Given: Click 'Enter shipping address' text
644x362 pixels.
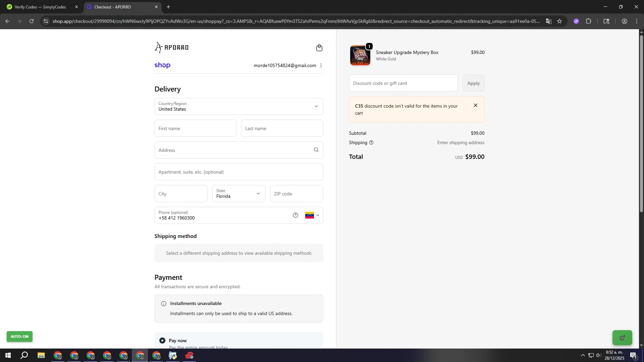Looking at the screenshot, I should pos(461,142).
